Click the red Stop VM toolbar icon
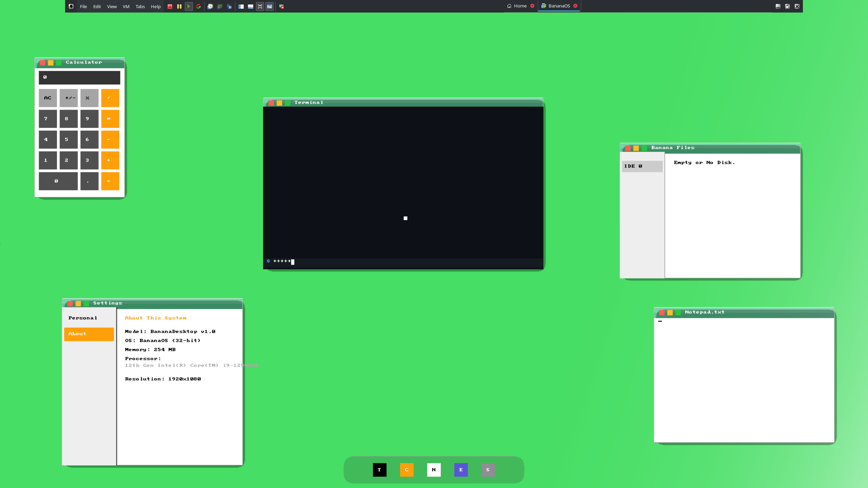The image size is (868, 488). [170, 6]
